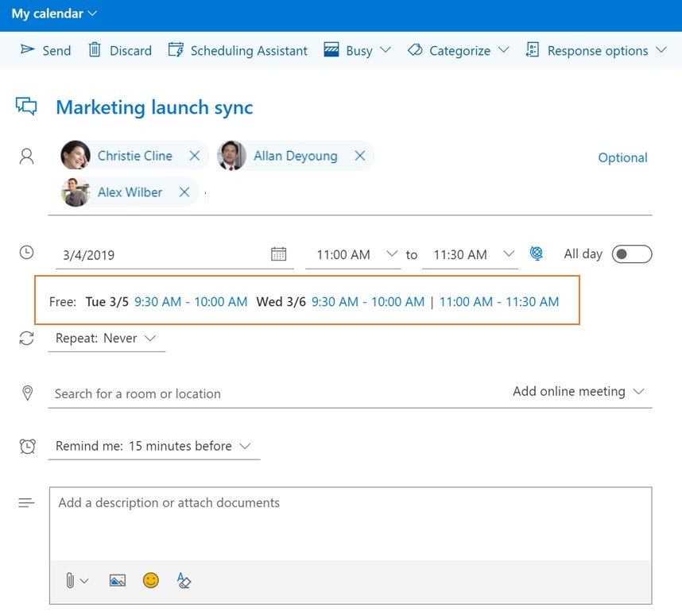Toggle the All day switch
Screen dimensions: 682x616
coord(632,254)
